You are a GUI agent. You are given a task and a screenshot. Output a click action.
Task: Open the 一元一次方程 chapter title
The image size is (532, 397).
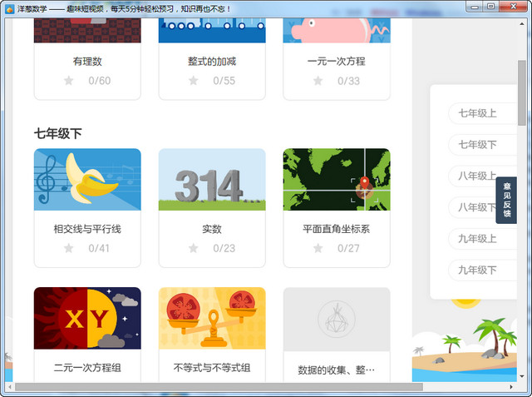[337, 62]
